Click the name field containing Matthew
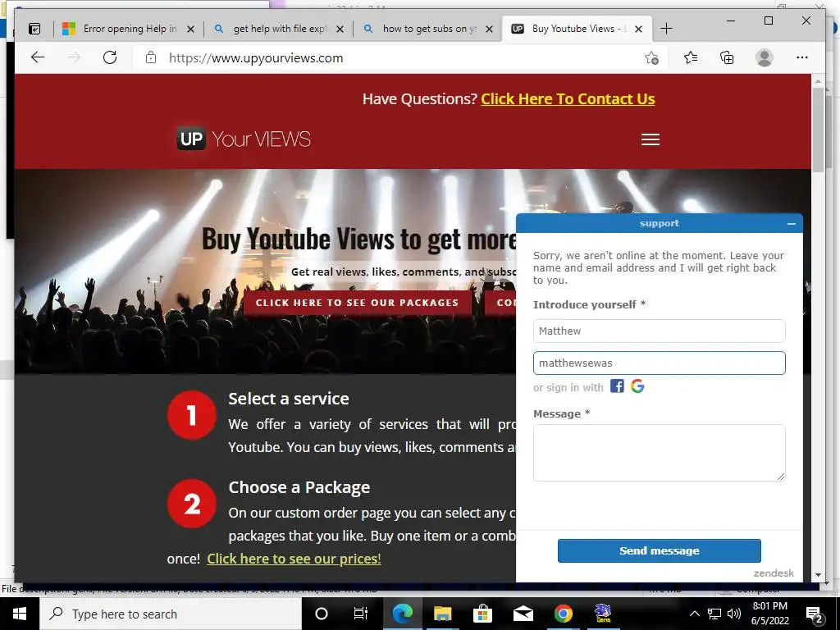The height and width of the screenshot is (630, 840). (x=659, y=331)
